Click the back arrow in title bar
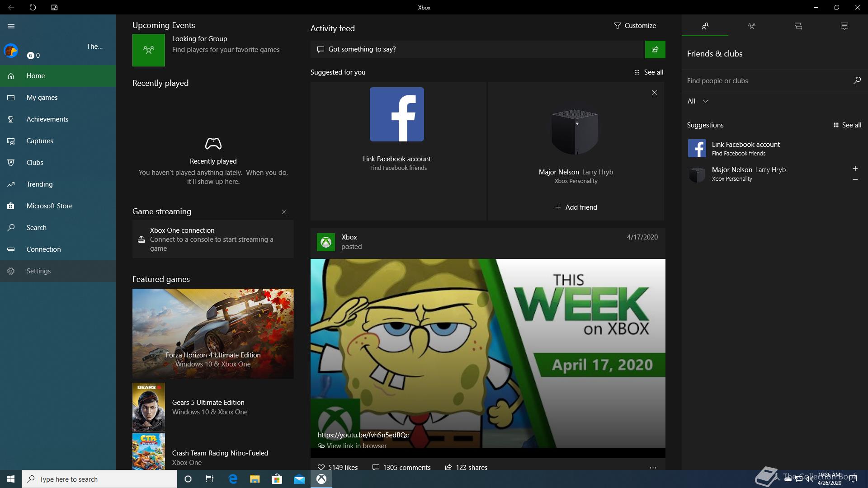Image resolution: width=868 pixels, height=488 pixels. (11, 7)
